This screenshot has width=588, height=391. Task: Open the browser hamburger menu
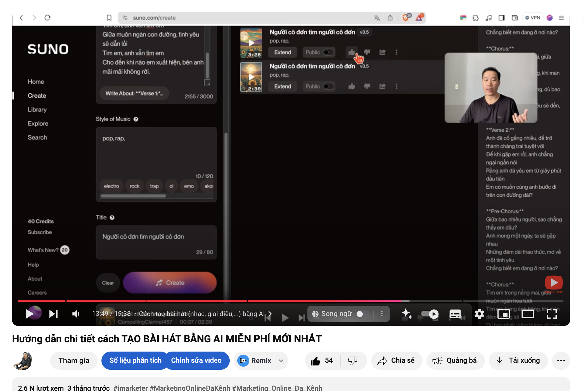click(x=561, y=18)
